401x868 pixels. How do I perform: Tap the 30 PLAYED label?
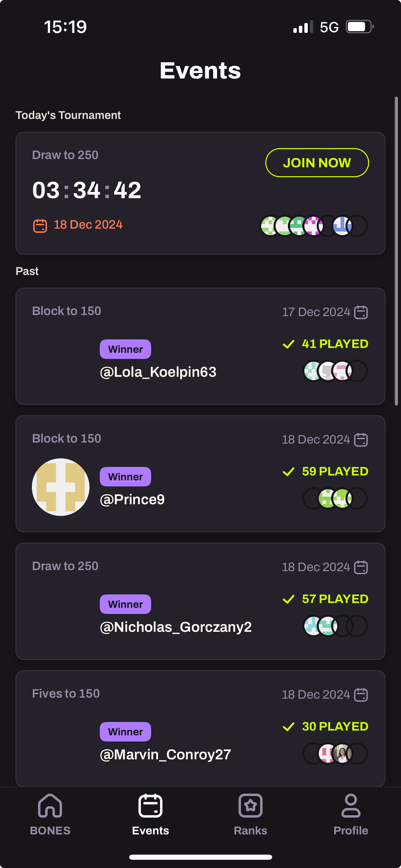pos(335,726)
